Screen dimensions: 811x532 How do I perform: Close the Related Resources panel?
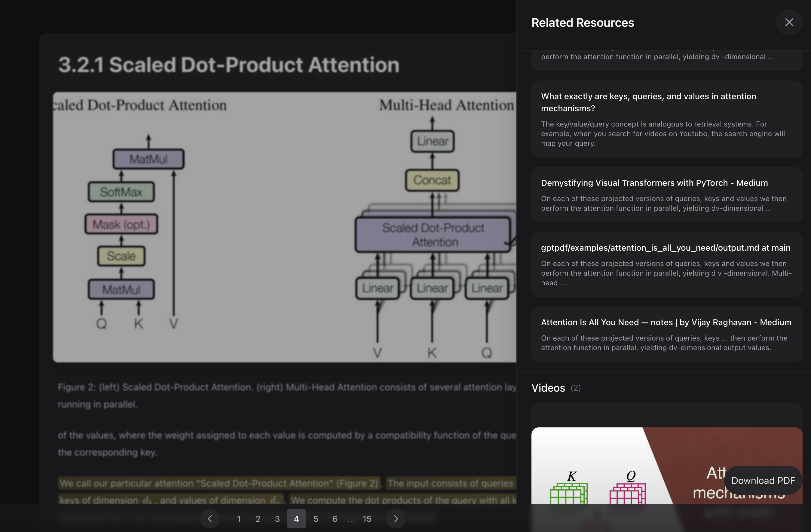pyautogui.click(x=789, y=23)
